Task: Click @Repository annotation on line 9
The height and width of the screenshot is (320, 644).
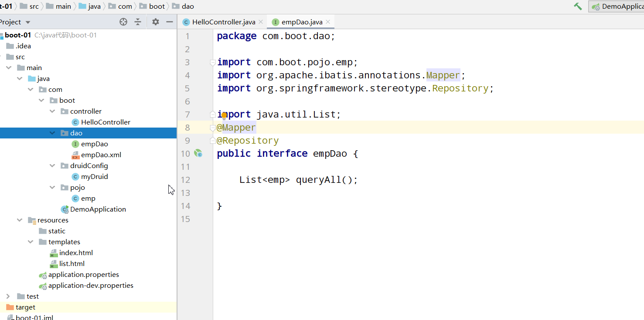Action: [248, 140]
